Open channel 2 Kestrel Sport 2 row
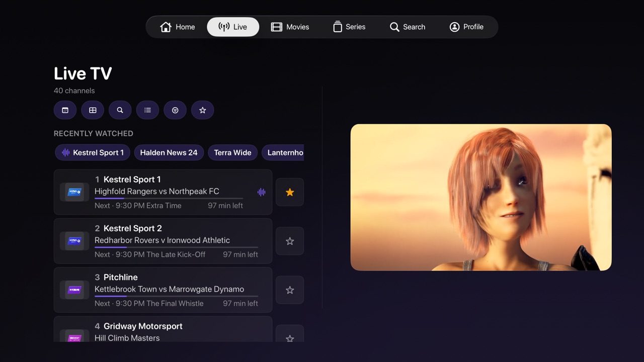 click(x=163, y=241)
